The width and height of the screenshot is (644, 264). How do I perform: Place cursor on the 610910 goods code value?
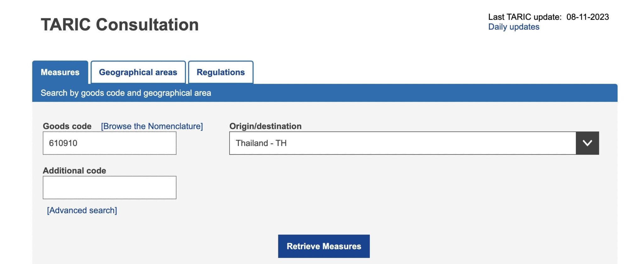click(63, 143)
